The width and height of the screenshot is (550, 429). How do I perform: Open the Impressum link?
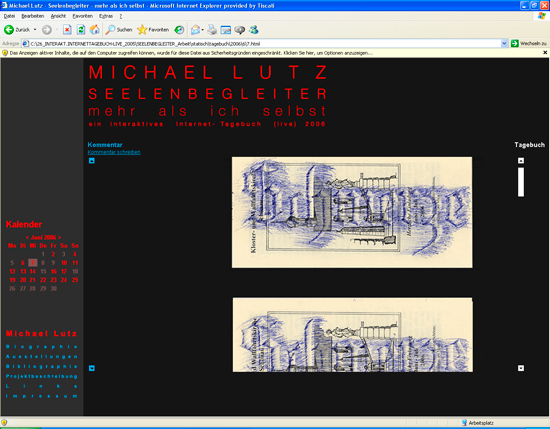pos(41,396)
